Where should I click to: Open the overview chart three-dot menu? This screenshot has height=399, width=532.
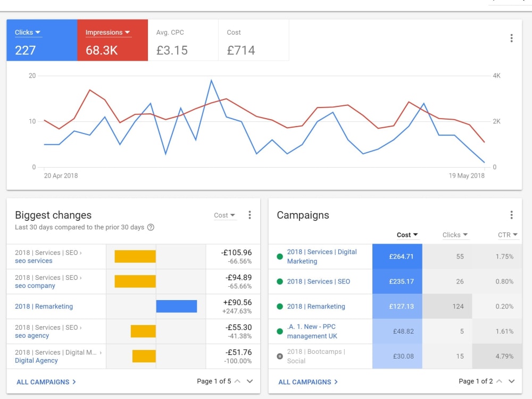click(511, 38)
